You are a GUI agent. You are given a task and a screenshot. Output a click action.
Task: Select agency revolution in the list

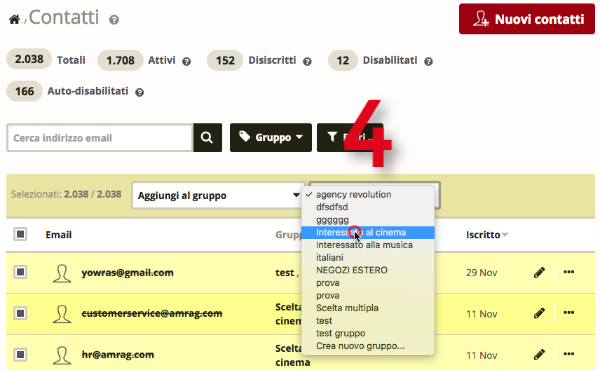[353, 194]
